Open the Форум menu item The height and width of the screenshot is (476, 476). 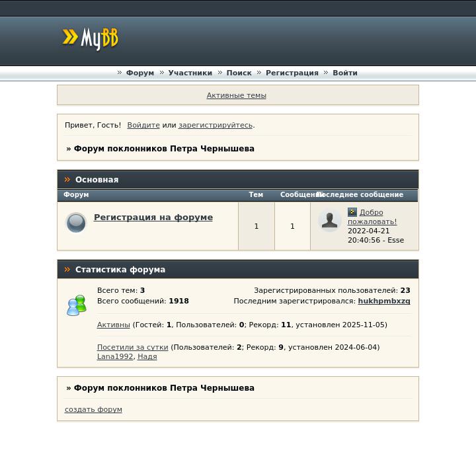pyautogui.click(x=139, y=73)
